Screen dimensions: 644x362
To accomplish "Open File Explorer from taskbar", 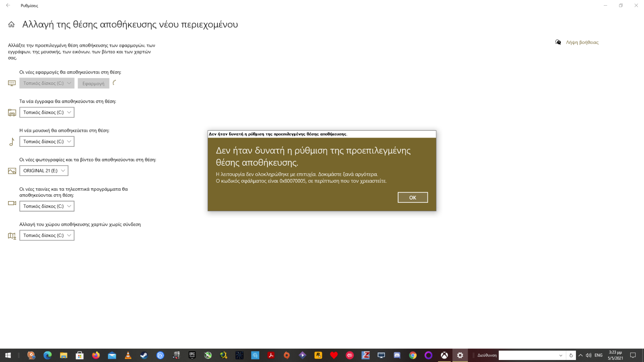I will point(64,355).
